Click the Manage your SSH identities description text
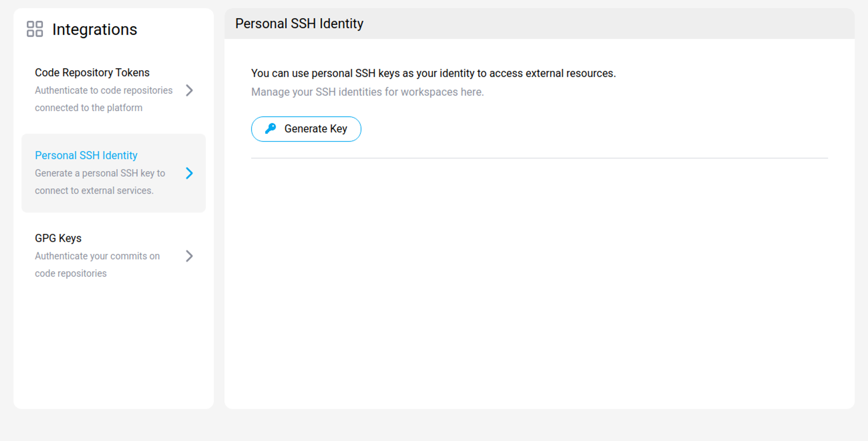 [368, 91]
